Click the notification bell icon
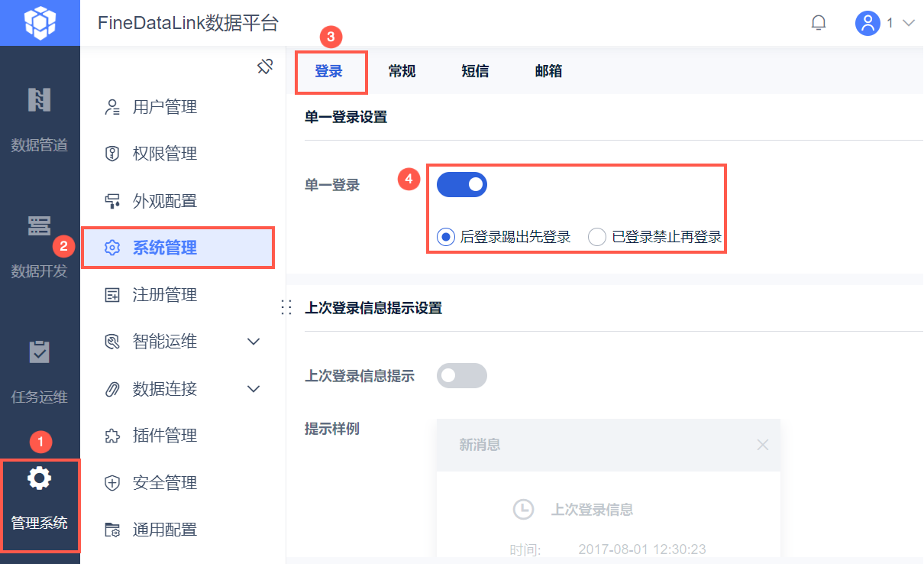The image size is (924, 564). [x=819, y=23]
